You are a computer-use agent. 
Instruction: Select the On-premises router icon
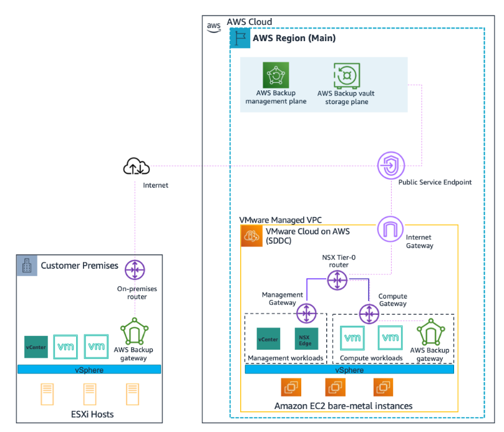pyautogui.click(x=135, y=270)
